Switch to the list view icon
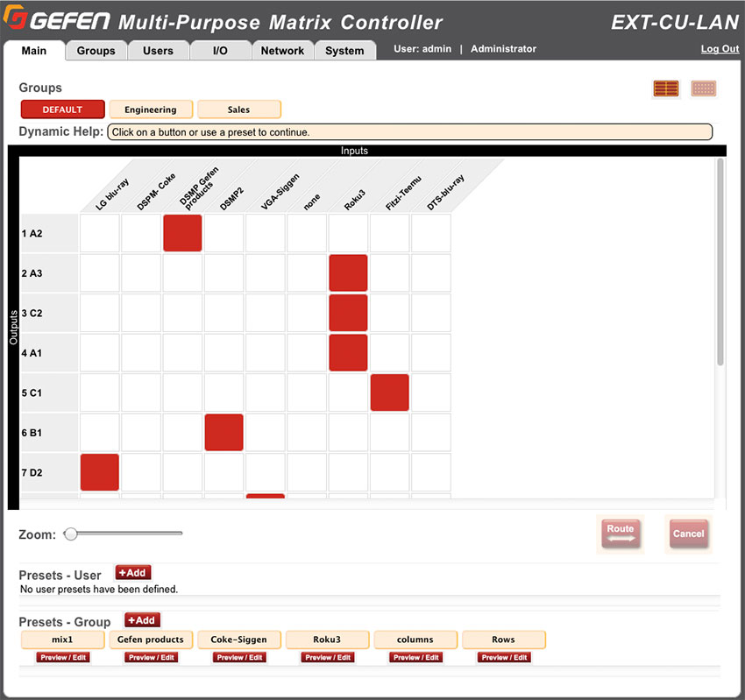The width and height of the screenshot is (745, 700). (x=665, y=88)
